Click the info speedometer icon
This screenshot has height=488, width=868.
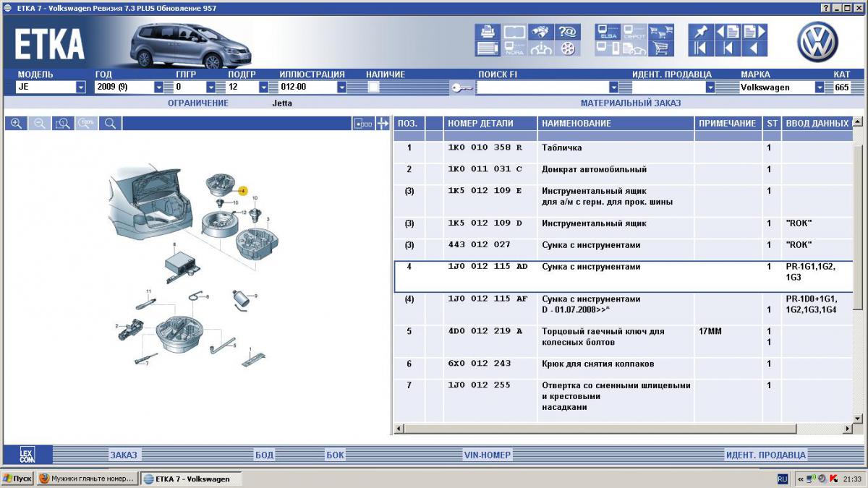pos(540,49)
